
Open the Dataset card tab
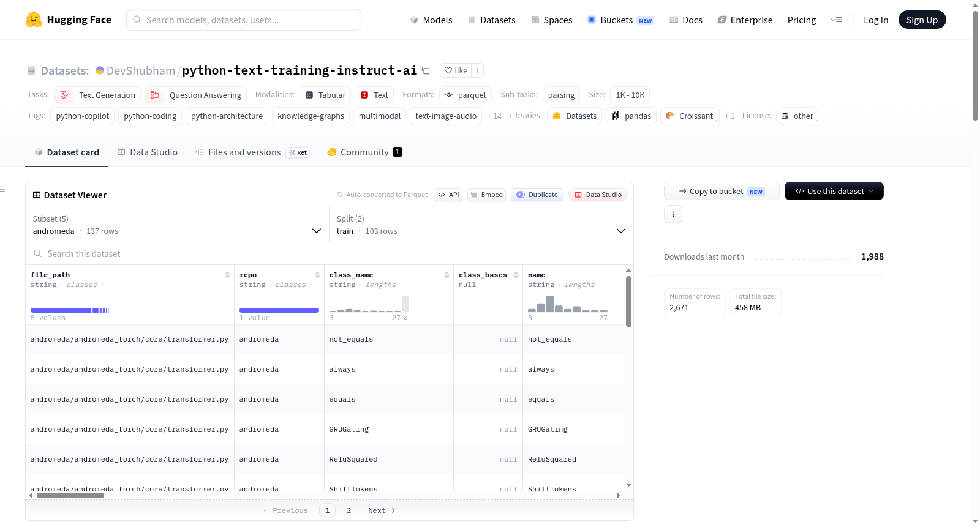coord(66,152)
